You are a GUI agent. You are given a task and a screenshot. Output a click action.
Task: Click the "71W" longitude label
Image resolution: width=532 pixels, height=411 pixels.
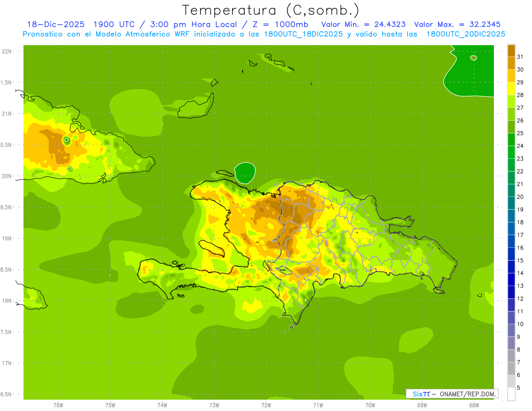318,405
